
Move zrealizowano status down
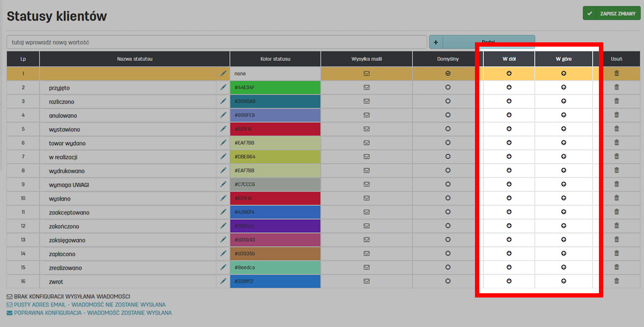pyautogui.click(x=509, y=267)
